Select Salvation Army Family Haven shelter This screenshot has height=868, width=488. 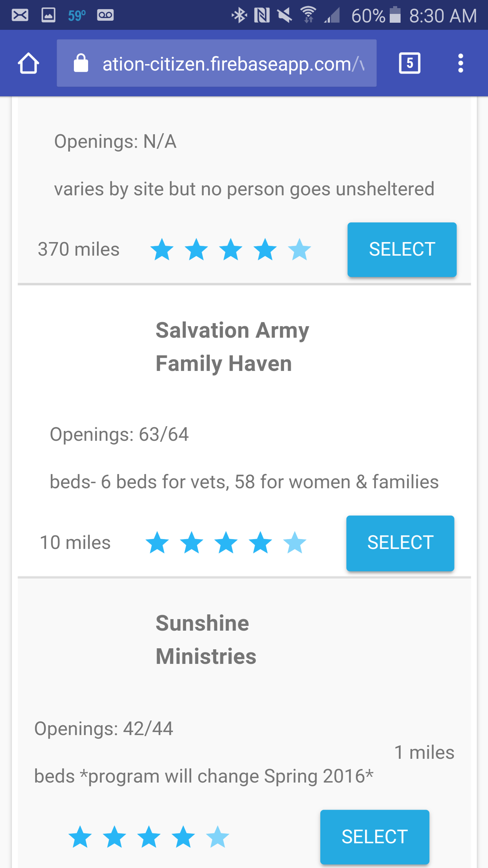(400, 543)
